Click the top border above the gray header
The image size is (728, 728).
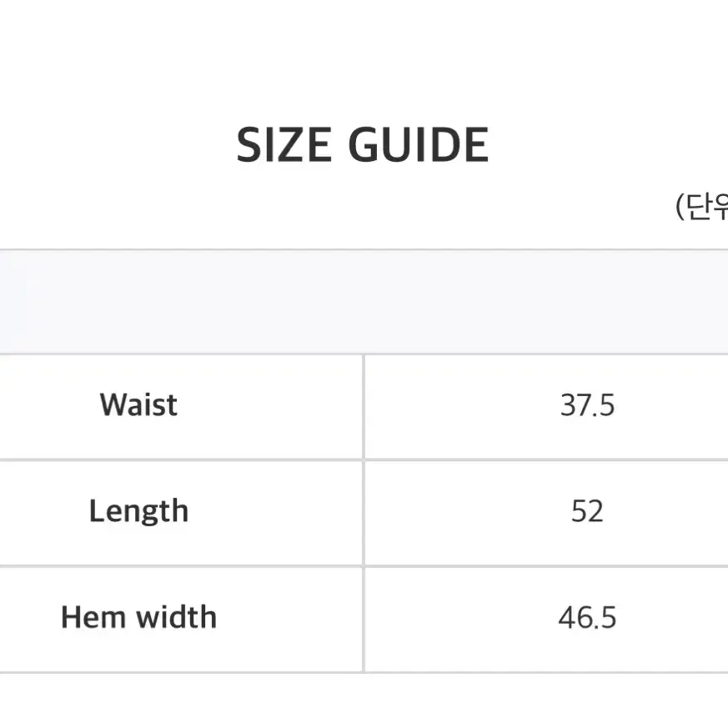(x=364, y=250)
